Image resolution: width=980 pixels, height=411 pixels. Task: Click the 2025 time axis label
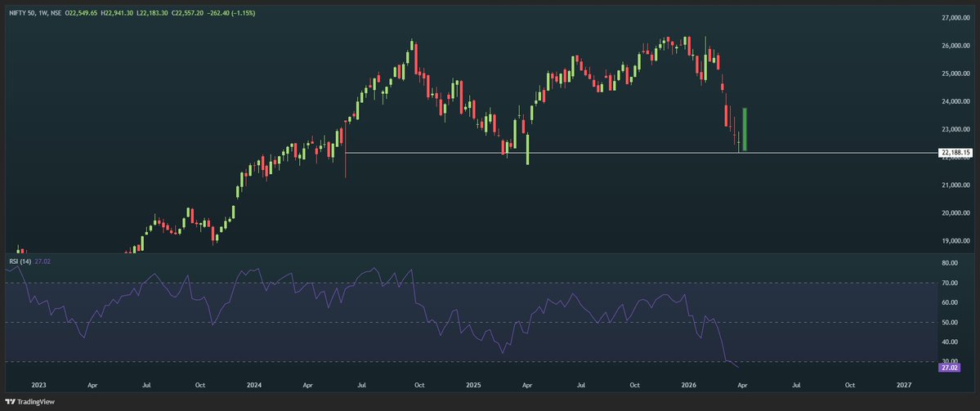[x=472, y=386]
